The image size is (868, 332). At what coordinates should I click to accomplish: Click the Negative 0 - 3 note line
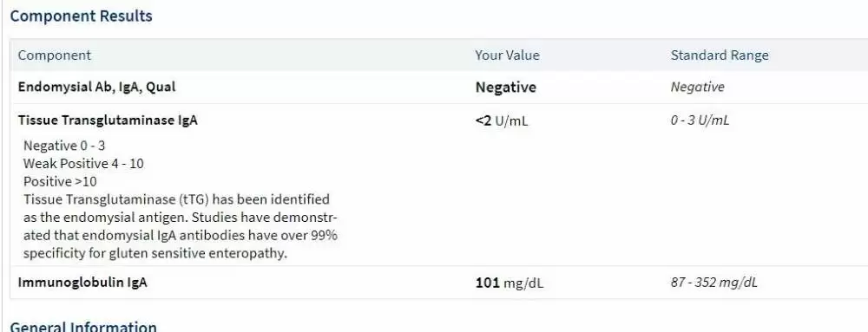click(64, 146)
